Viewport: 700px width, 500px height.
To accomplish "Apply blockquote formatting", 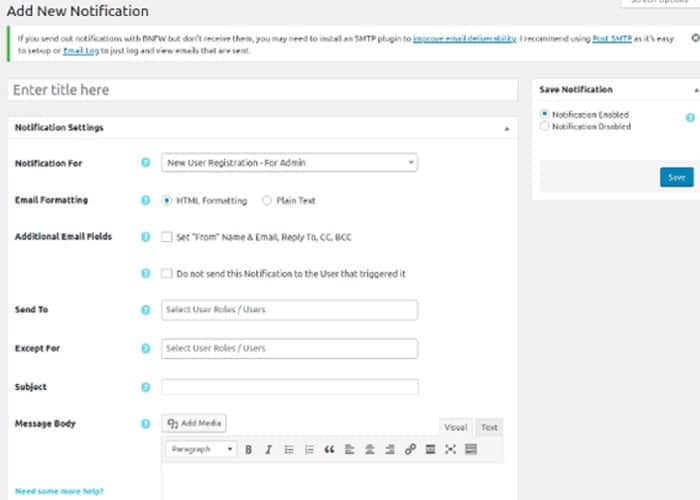I will 329,450.
